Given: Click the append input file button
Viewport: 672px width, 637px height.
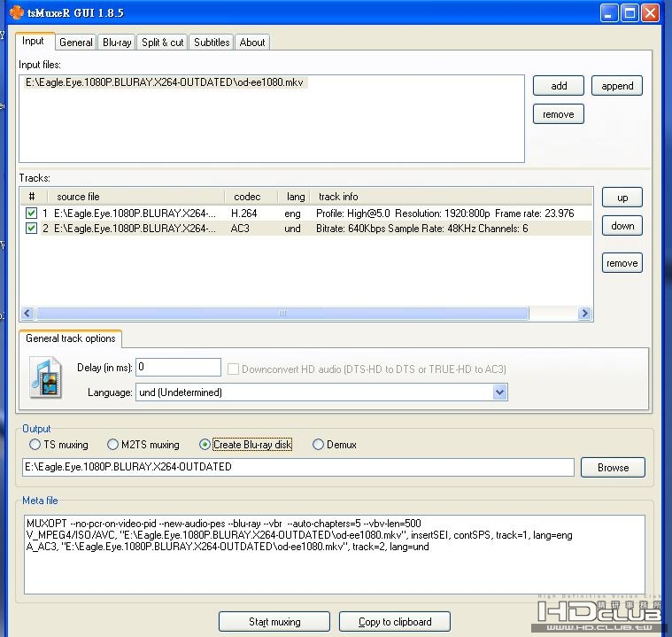Looking at the screenshot, I should [x=617, y=86].
